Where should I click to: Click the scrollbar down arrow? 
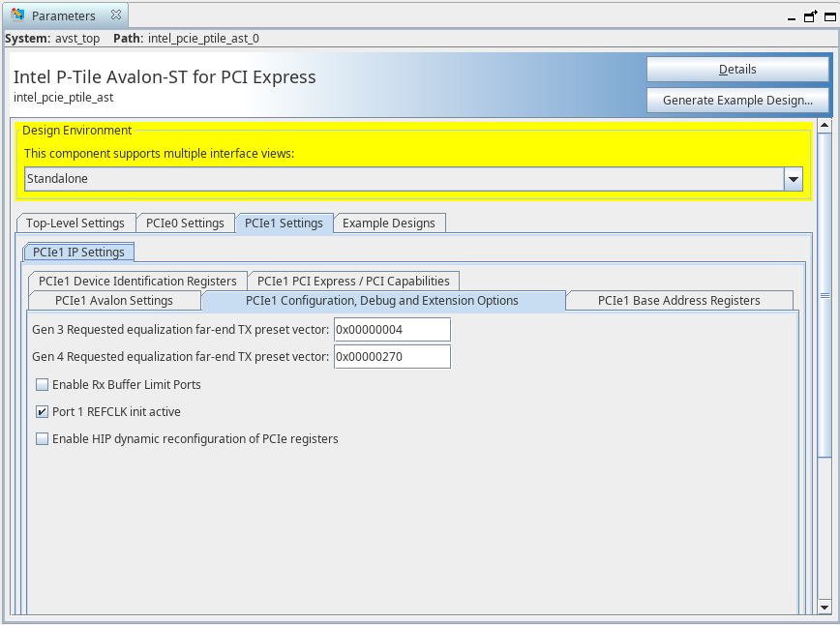[x=825, y=607]
